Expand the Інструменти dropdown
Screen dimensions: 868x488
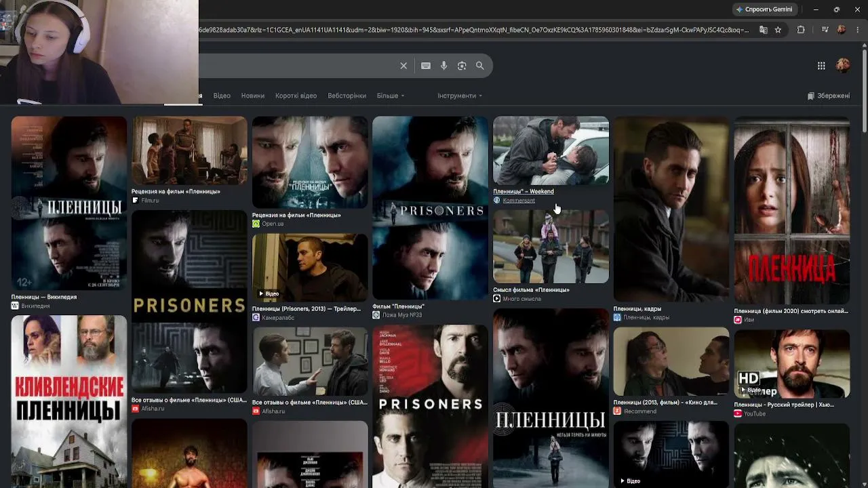pos(460,96)
